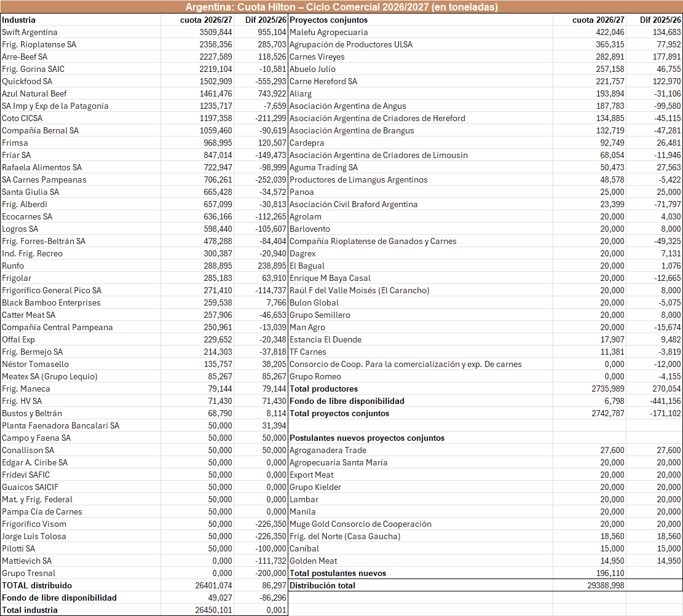
Task: Select the 'Meatex SA (Grupo Lequio)' cell
Action: click(81, 376)
